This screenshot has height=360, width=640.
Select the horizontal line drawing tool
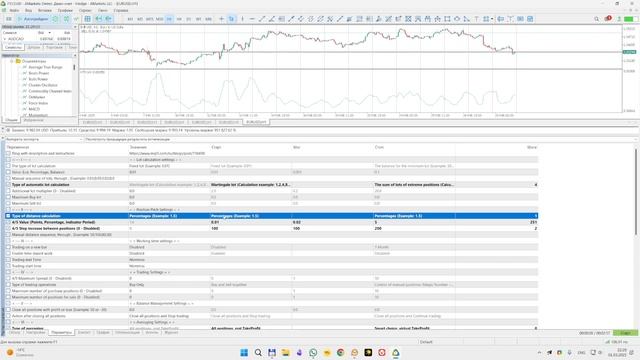pyautogui.click(x=252, y=19)
